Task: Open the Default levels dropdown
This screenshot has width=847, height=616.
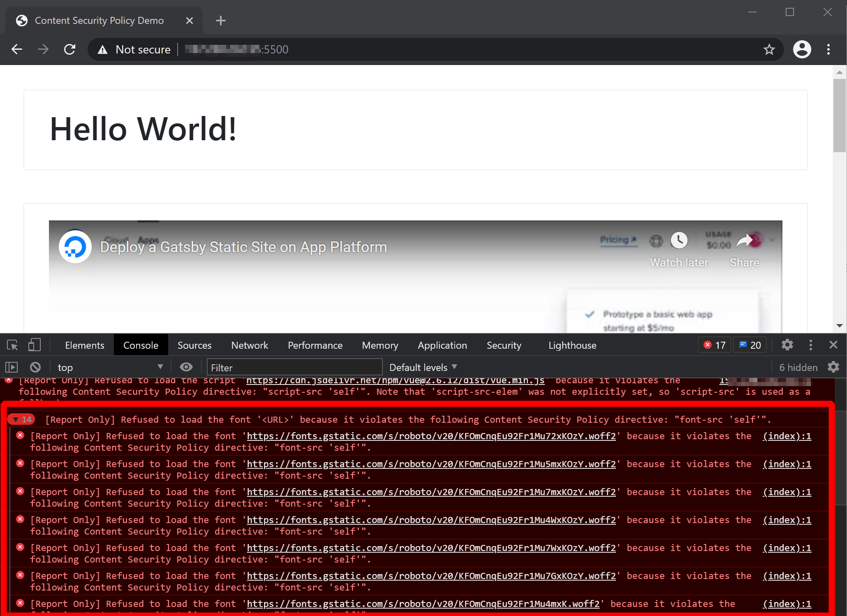Action: pyautogui.click(x=423, y=367)
